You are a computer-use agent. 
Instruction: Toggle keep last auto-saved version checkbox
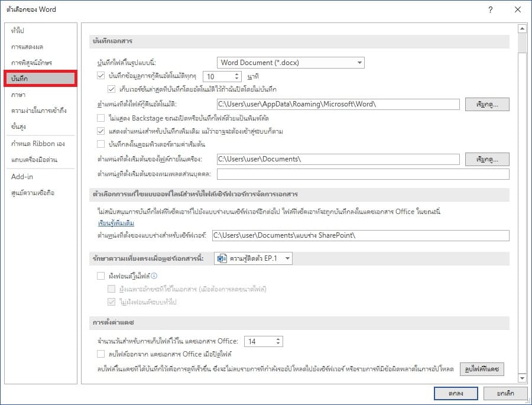coord(111,89)
